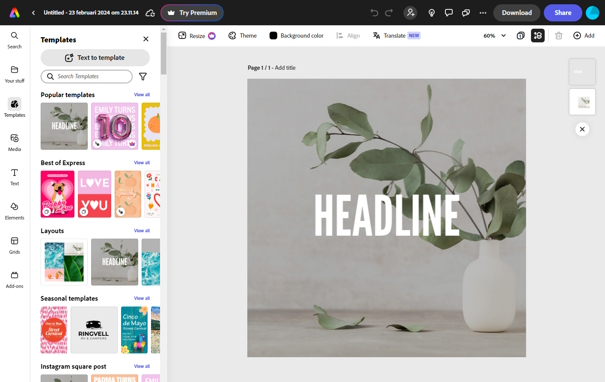Viewport: 605px width, 382px height.
Task: Select the water and leaves collage layout
Action: click(64, 262)
